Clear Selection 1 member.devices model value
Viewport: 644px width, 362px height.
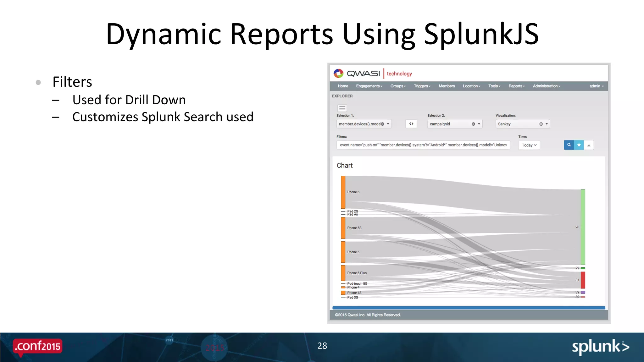(x=382, y=124)
